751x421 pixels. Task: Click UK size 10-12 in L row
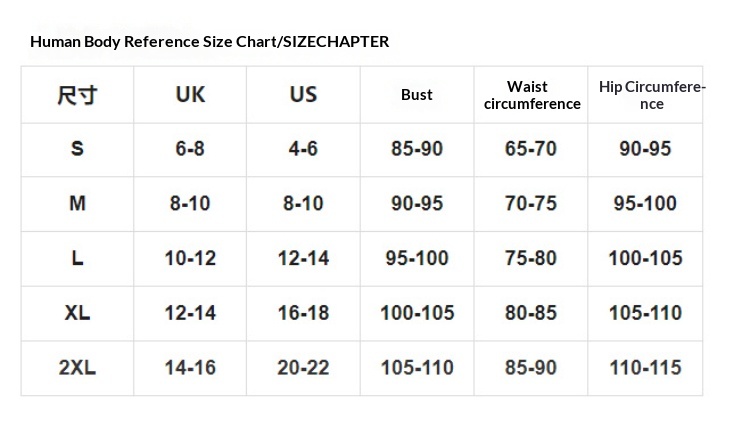click(x=190, y=258)
